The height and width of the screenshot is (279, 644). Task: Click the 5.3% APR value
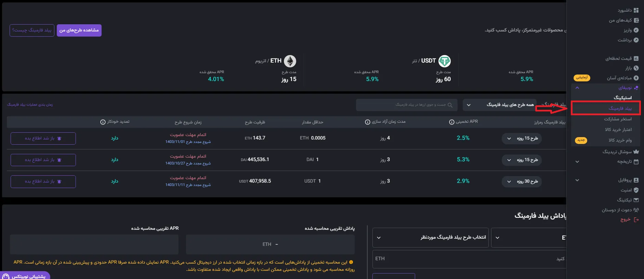(463, 160)
